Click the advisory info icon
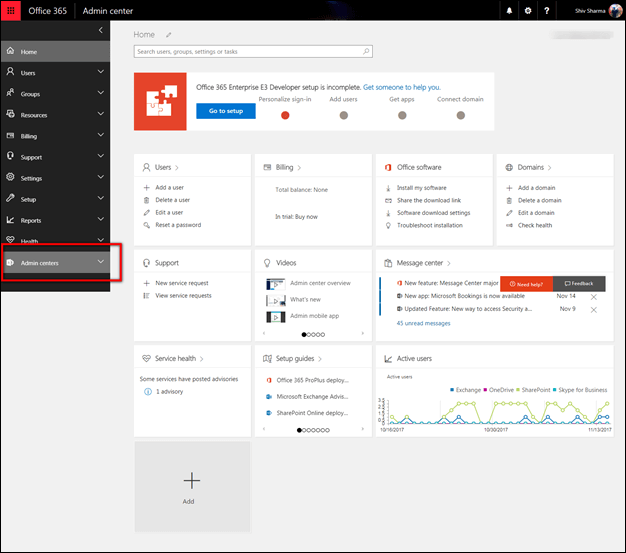The image size is (626, 553). tap(148, 392)
